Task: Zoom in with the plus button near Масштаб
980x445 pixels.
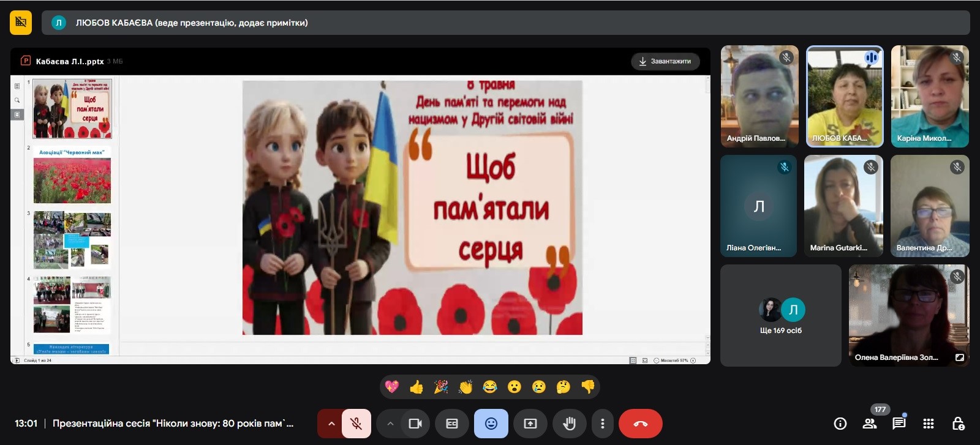Action: click(693, 361)
